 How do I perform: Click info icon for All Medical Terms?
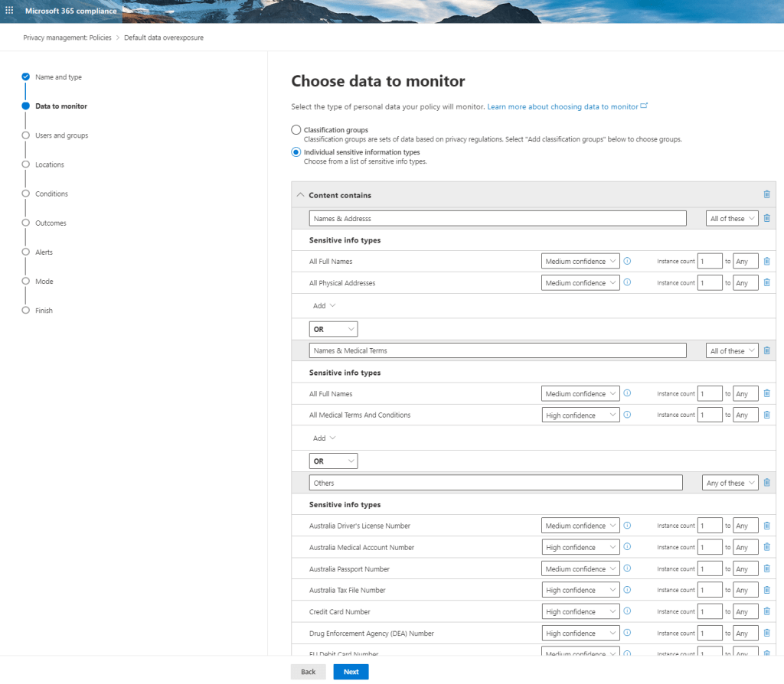(627, 415)
